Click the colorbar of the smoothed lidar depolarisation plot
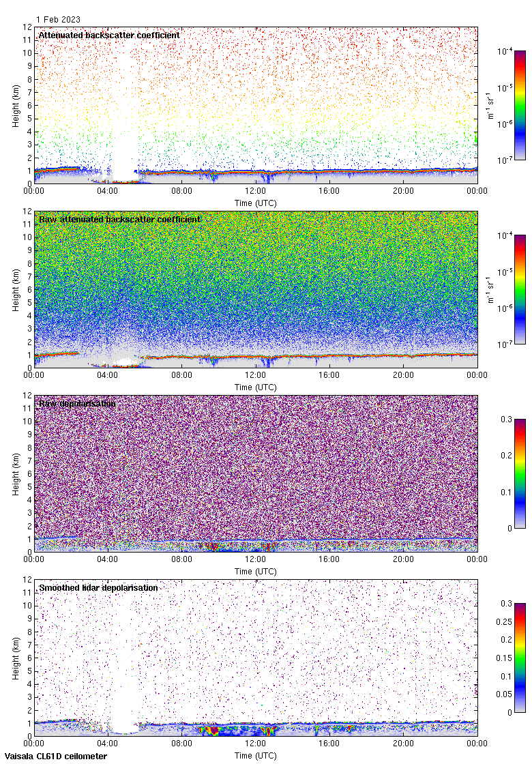Screen dimensions: 532x764 coord(520,658)
